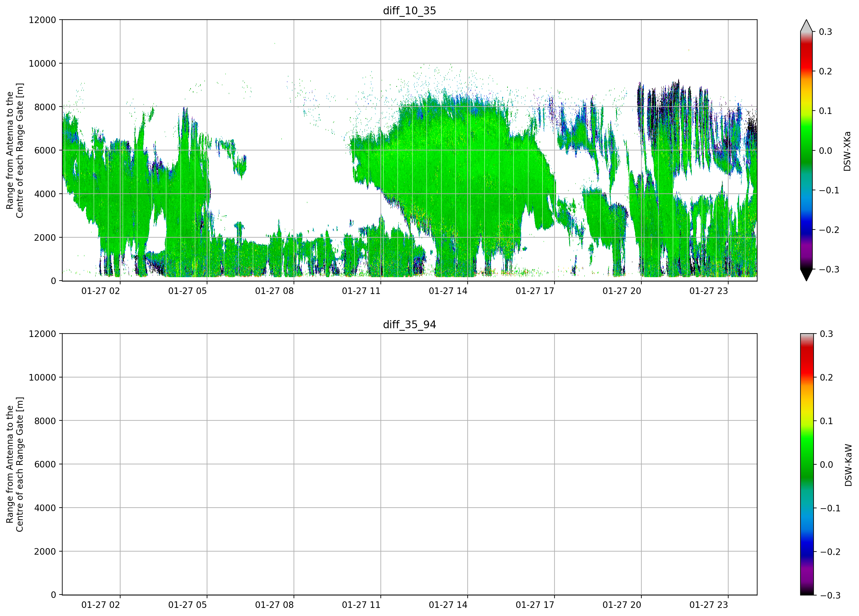
Task: Click the '01-27 08' x tick label under diff_35_94
Action: [274, 605]
